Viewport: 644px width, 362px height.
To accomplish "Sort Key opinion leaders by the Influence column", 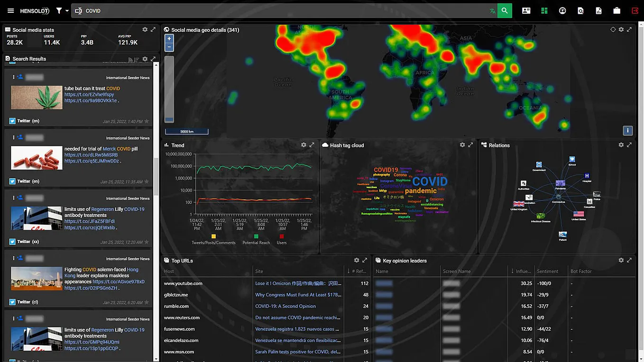I will click(521, 271).
